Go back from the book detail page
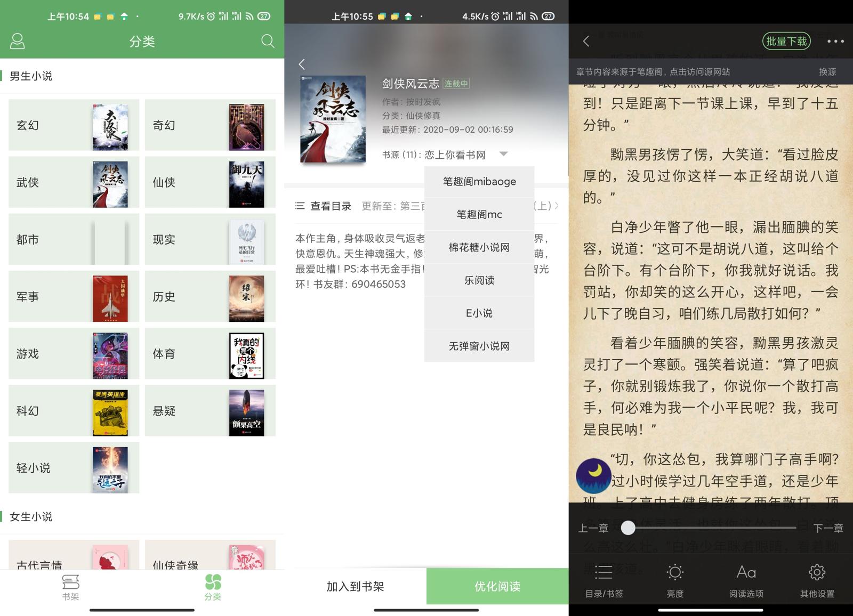 302,64
